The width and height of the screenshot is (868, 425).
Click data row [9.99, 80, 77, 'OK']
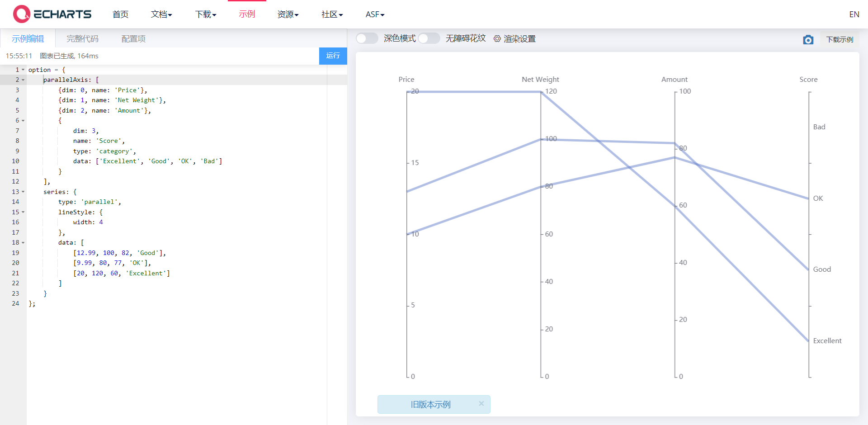pos(112,263)
